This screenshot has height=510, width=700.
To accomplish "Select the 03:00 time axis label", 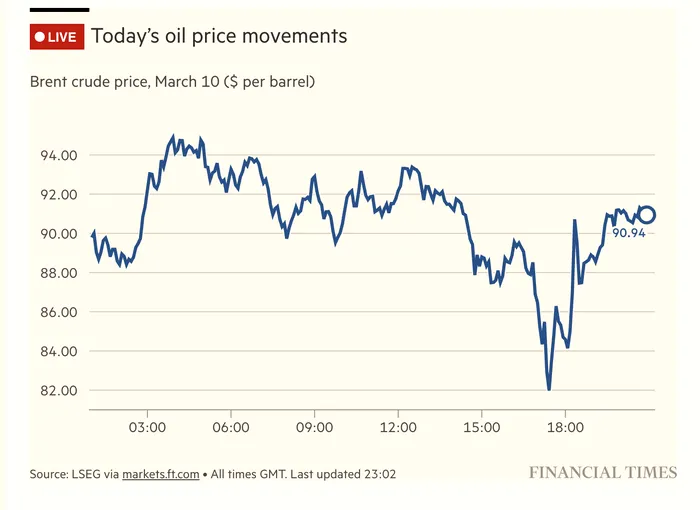I will point(148,427).
